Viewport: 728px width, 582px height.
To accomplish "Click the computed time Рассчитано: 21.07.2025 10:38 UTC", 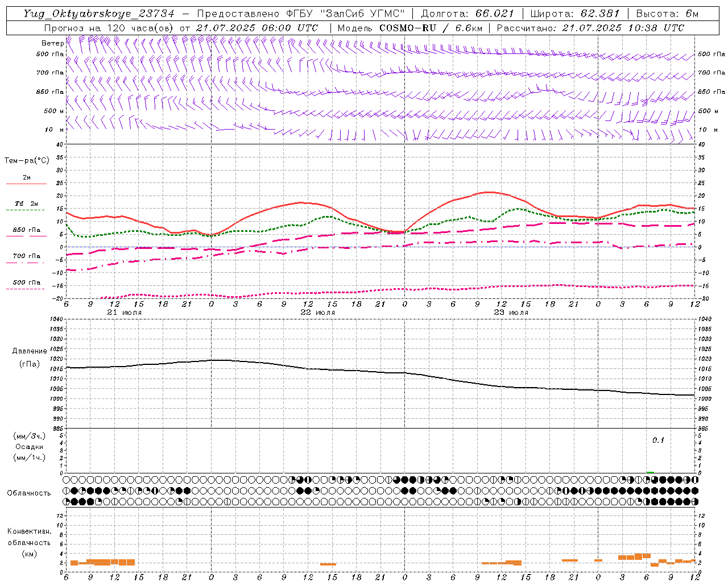I will tap(590, 28).
